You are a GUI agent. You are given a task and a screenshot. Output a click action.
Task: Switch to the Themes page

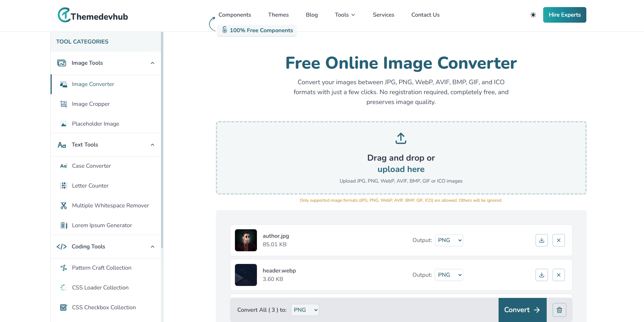pyautogui.click(x=278, y=15)
